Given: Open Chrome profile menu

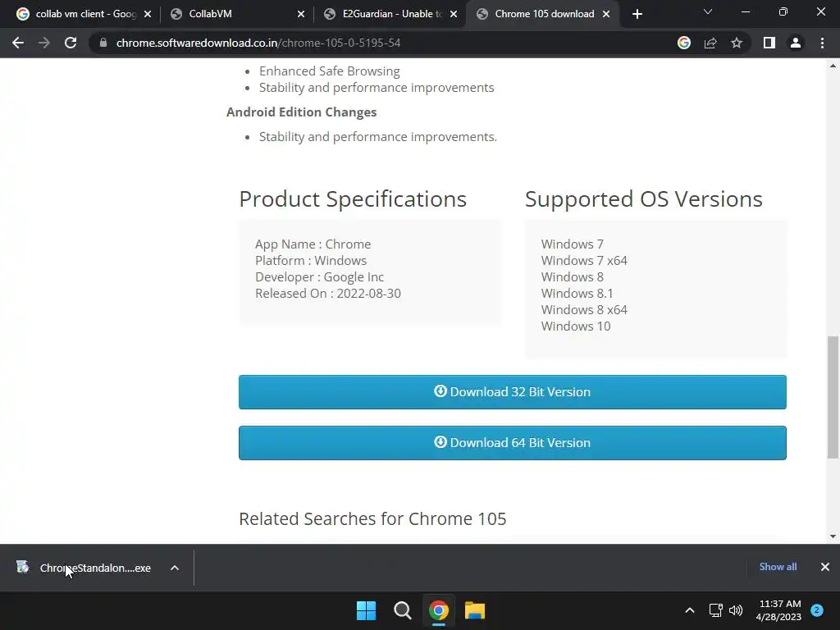Looking at the screenshot, I should point(795,43).
